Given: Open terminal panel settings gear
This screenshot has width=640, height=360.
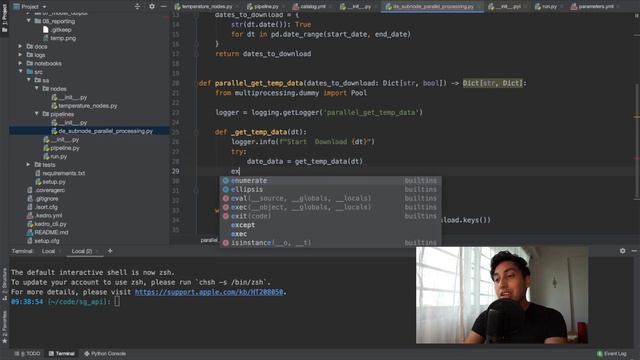Looking at the screenshot, I should tap(622, 251).
